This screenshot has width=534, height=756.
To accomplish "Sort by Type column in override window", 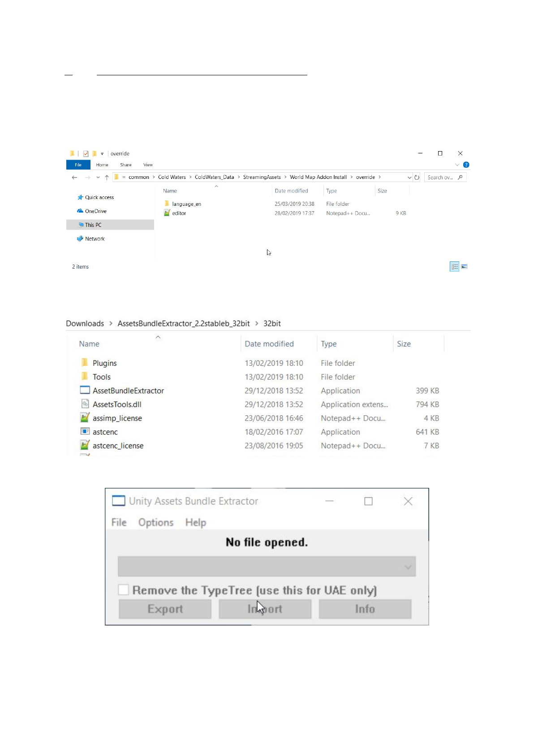I will [x=332, y=191].
